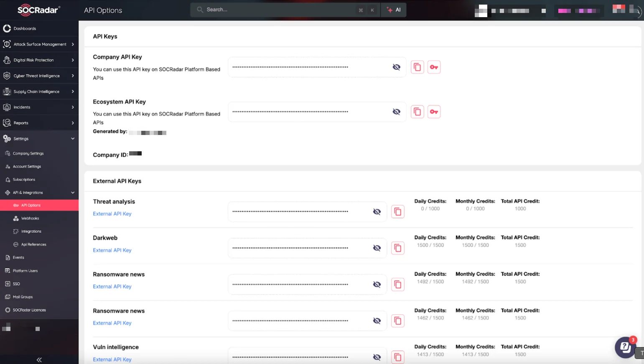Open Darkweb External API Key link
Image resolution: width=644 pixels, height=364 pixels.
[x=112, y=250]
